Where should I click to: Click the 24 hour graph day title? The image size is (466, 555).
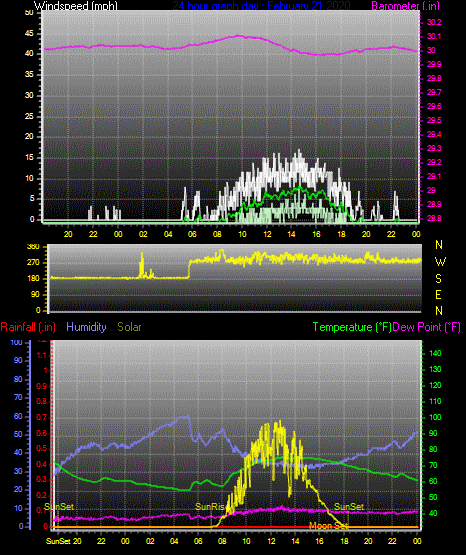point(261,5)
